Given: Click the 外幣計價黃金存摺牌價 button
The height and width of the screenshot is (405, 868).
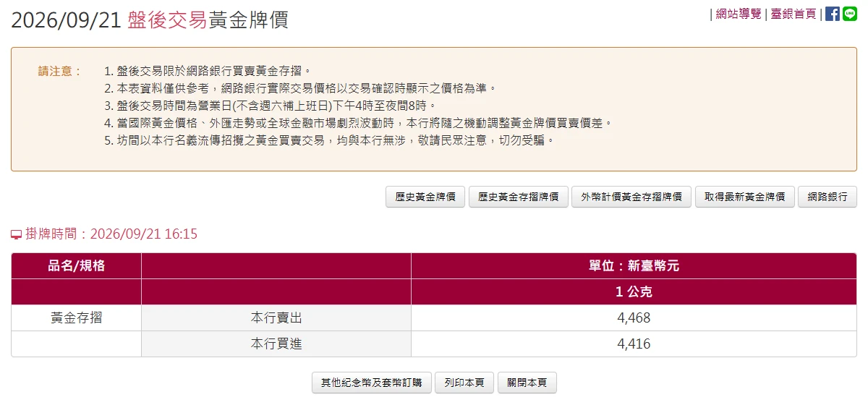Looking at the screenshot, I should [x=631, y=197].
